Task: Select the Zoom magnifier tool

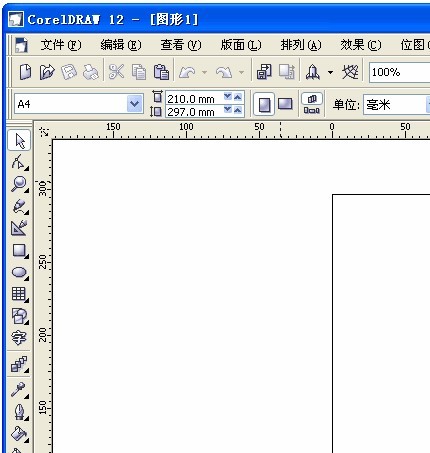Action: pyautogui.click(x=19, y=184)
